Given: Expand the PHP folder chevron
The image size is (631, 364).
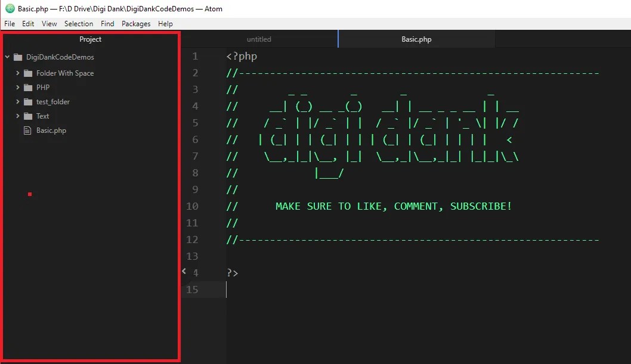Looking at the screenshot, I should (18, 88).
